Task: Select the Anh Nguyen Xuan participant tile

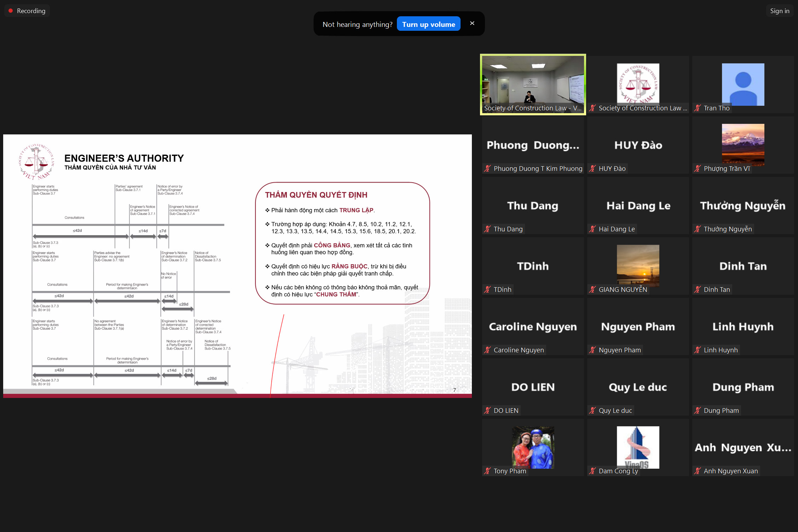Action: pyautogui.click(x=743, y=447)
